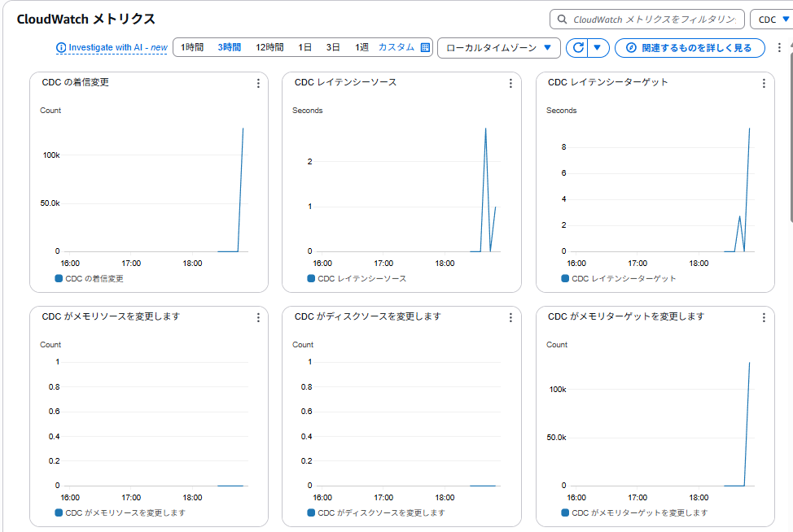Screen dimensions: 793x532
Task: Open the CDC がディスクソースを変更します widget menu
Action: coord(510,317)
